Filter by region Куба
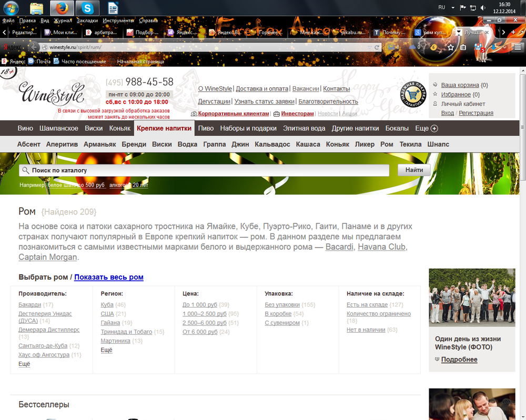The width and height of the screenshot is (526, 420). [107, 305]
